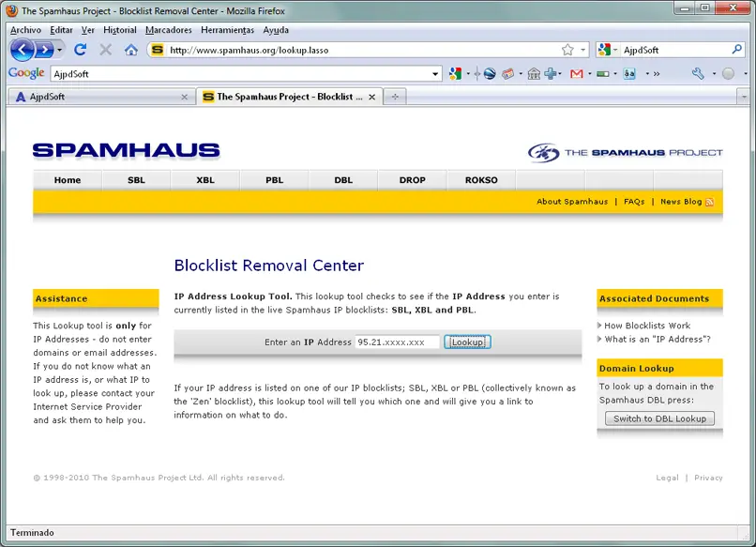756x547 pixels.
Task: Click the IP Address input field
Action: coord(398,342)
